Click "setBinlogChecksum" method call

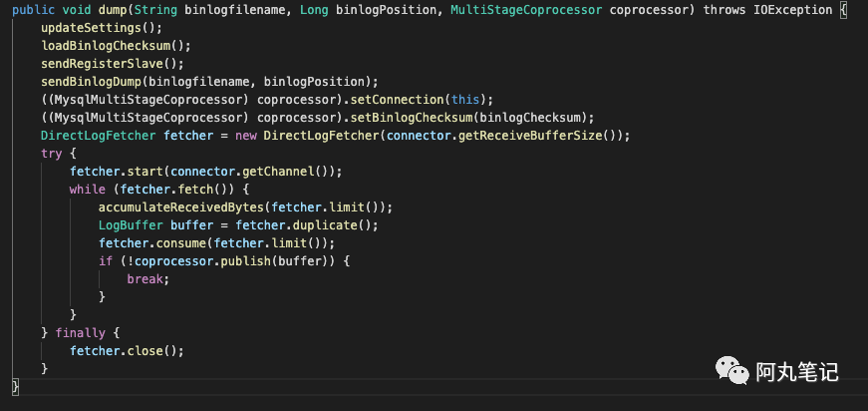pyautogui.click(x=412, y=118)
